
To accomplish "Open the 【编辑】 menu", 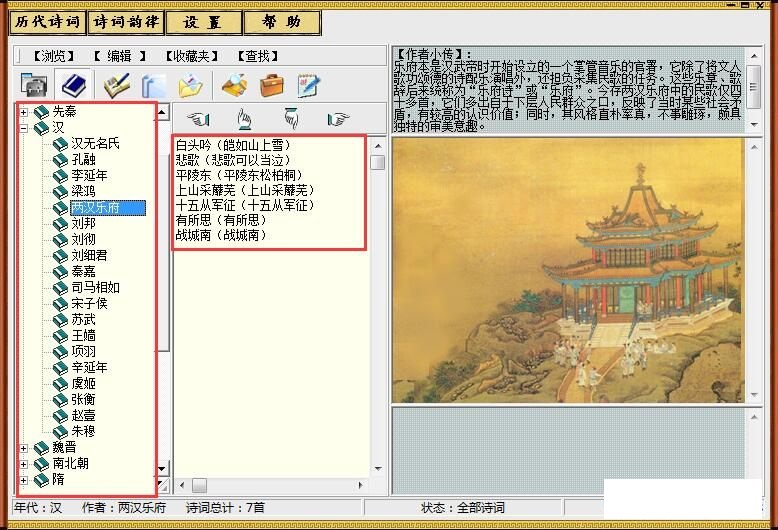I will click(120, 56).
